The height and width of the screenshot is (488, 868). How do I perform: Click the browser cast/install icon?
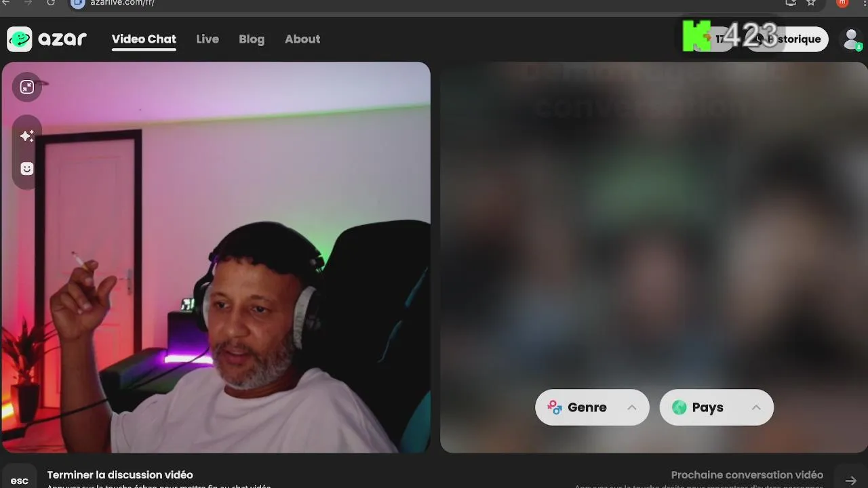tap(791, 3)
